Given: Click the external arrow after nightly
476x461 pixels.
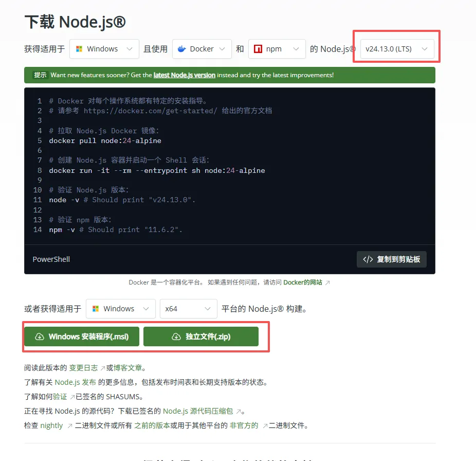Looking at the screenshot, I should coord(69,425).
